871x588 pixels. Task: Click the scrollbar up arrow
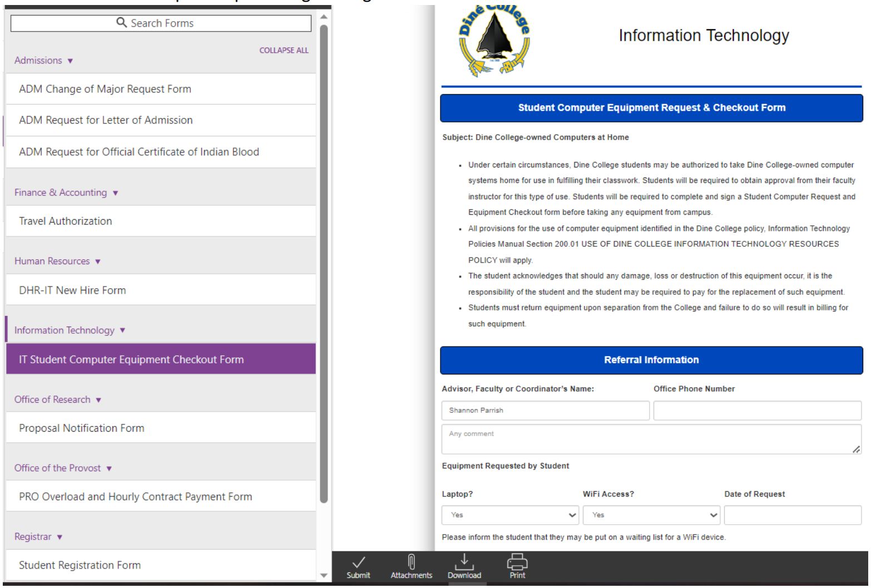[x=324, y=17]
